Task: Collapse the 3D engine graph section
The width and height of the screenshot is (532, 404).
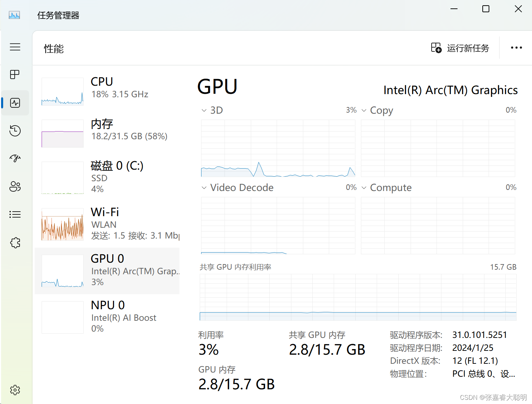Action: (x=204, y=110)
